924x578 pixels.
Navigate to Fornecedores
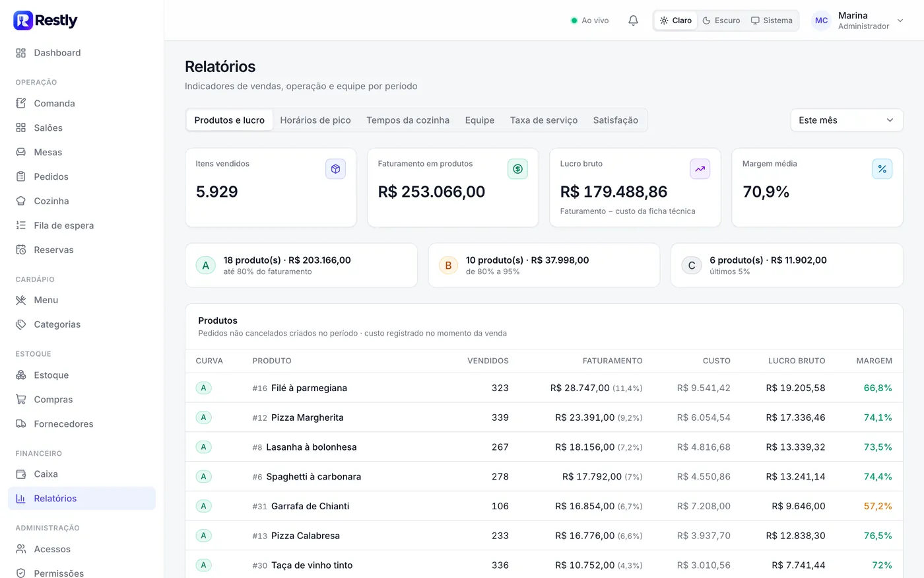pyautogui.click(x=82, y=424)
